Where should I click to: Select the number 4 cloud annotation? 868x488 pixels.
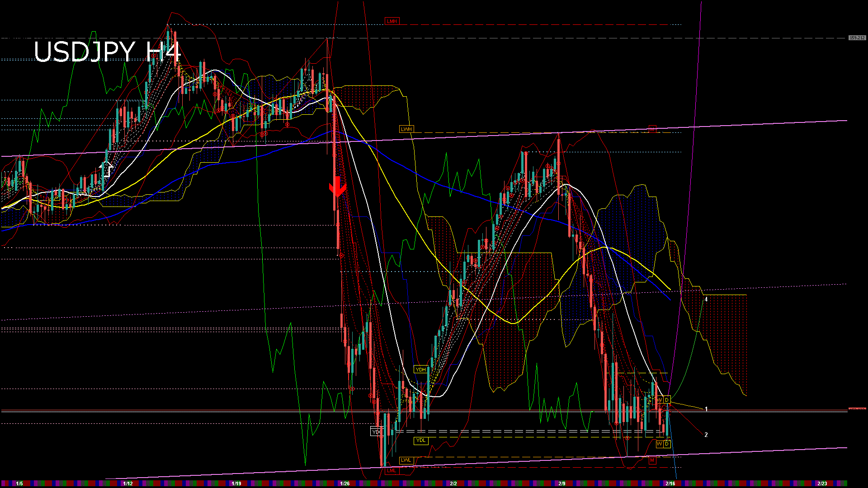[706, 299]
